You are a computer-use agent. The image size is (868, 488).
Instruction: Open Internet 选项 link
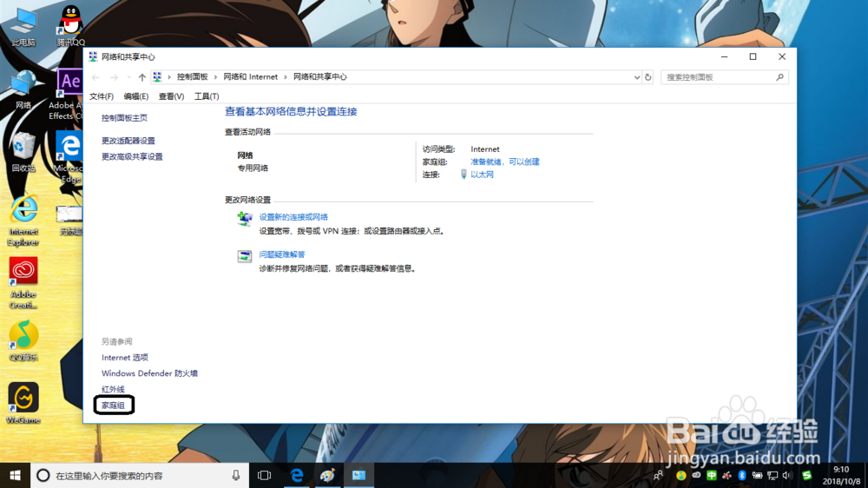pos(124,357)
